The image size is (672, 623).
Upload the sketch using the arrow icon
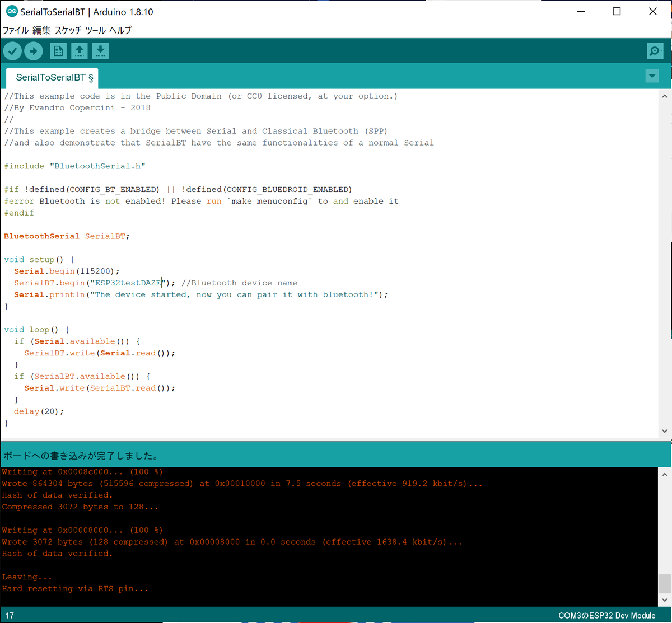[33, 50]
